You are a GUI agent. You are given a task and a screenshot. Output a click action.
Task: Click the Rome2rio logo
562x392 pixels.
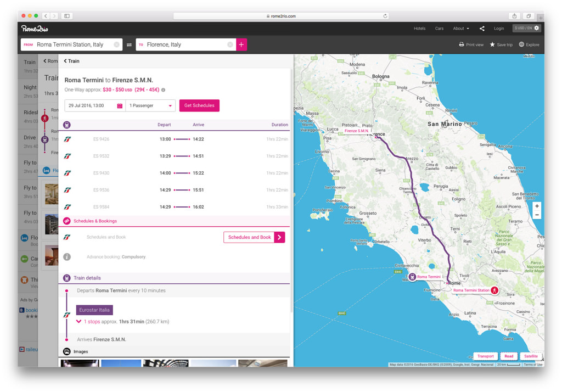click(x=35, y=29)
